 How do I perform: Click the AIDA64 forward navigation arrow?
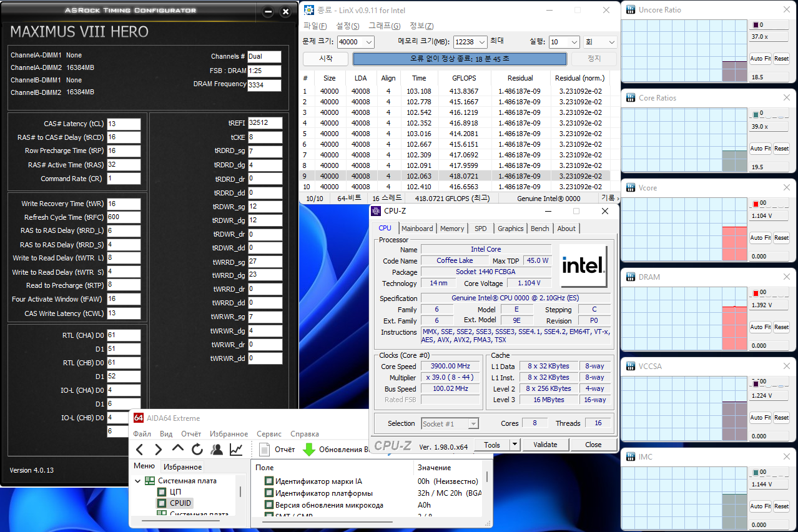pyautogui.click(x=159, y=450)
